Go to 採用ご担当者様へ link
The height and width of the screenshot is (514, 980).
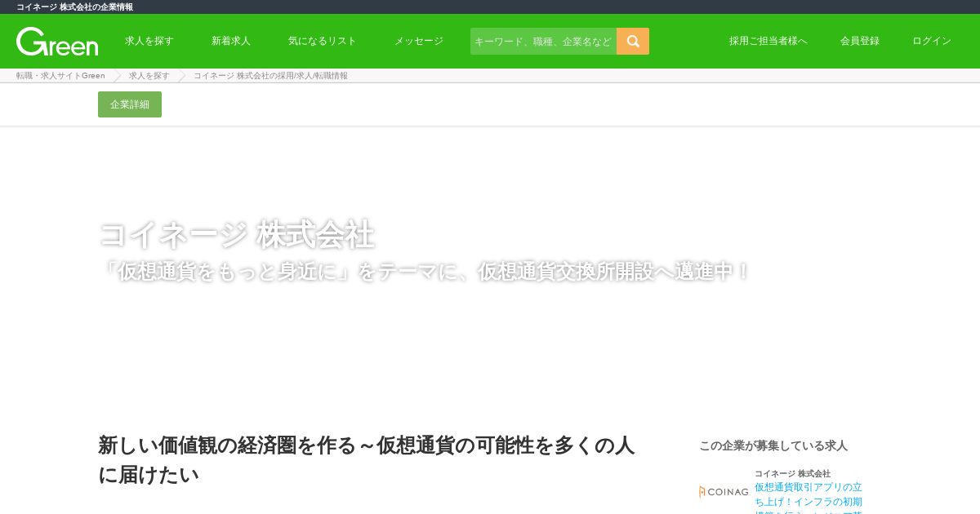click(768, 41)
